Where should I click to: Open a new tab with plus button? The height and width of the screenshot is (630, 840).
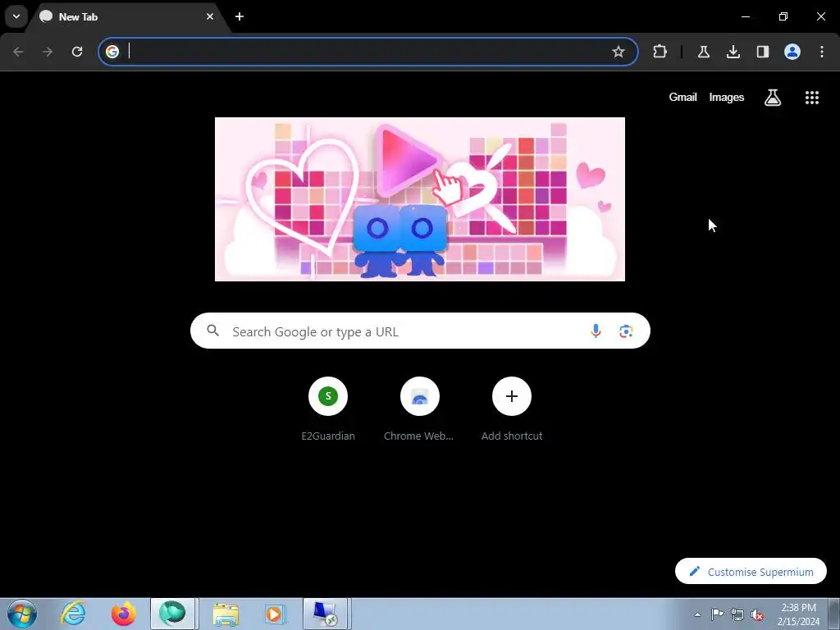(x=240, y=16)
